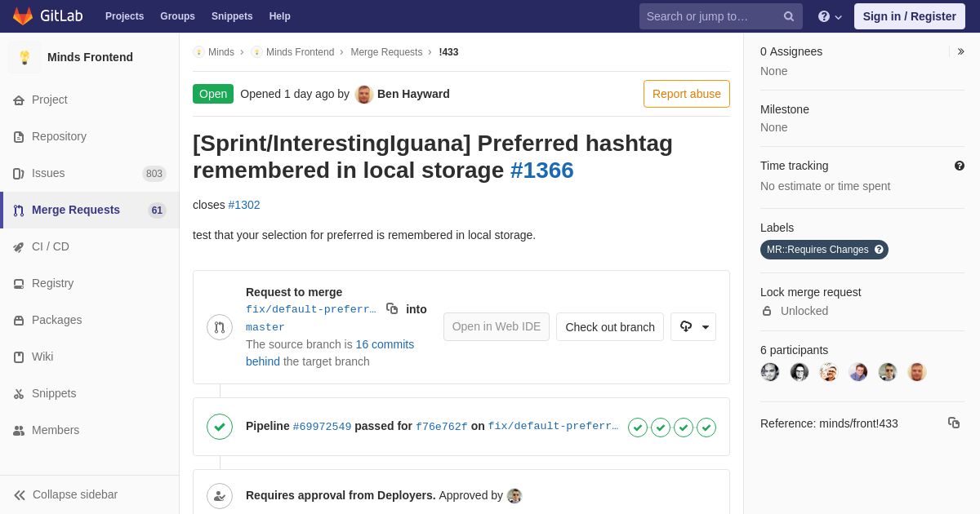Expand the download options dropdown
The image size is (980, 514).
click(x=693, y=326)
